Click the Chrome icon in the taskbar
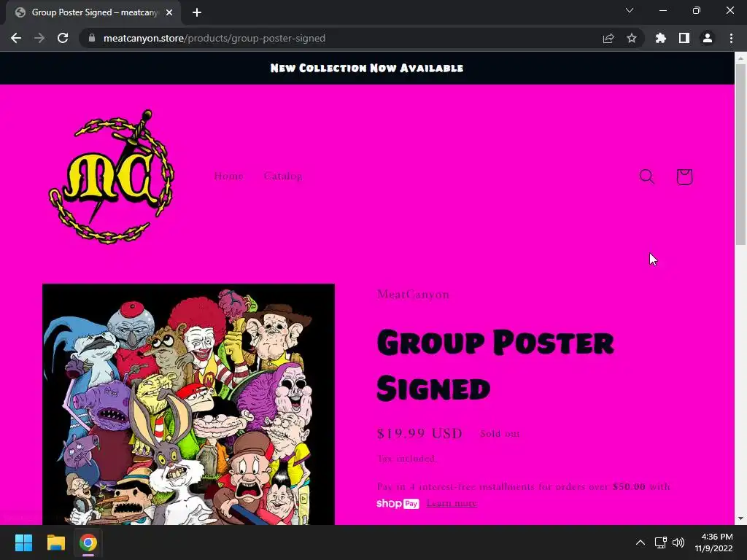 [x=88, y=542]
